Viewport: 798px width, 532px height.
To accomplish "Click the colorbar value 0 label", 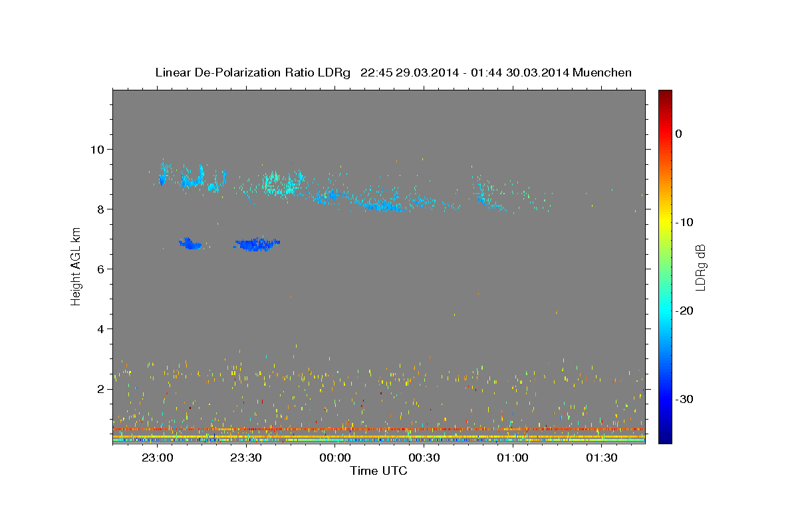I will tap(678, 134).
